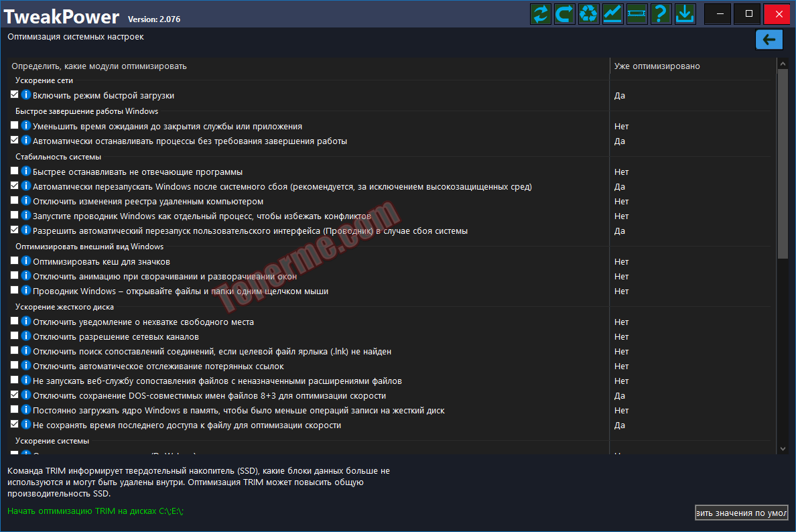796x532 pixels.
Task: Enable 'Уменьшить время ожидания до закрытия службы'
Action: [x=14, y=125]
